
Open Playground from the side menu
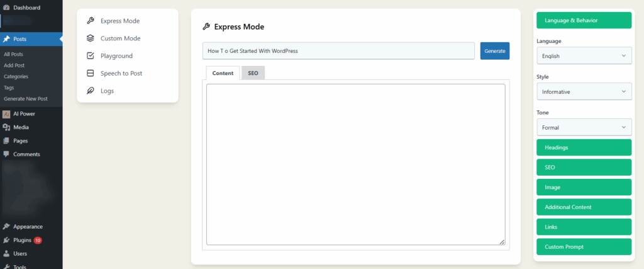point(116,56)
